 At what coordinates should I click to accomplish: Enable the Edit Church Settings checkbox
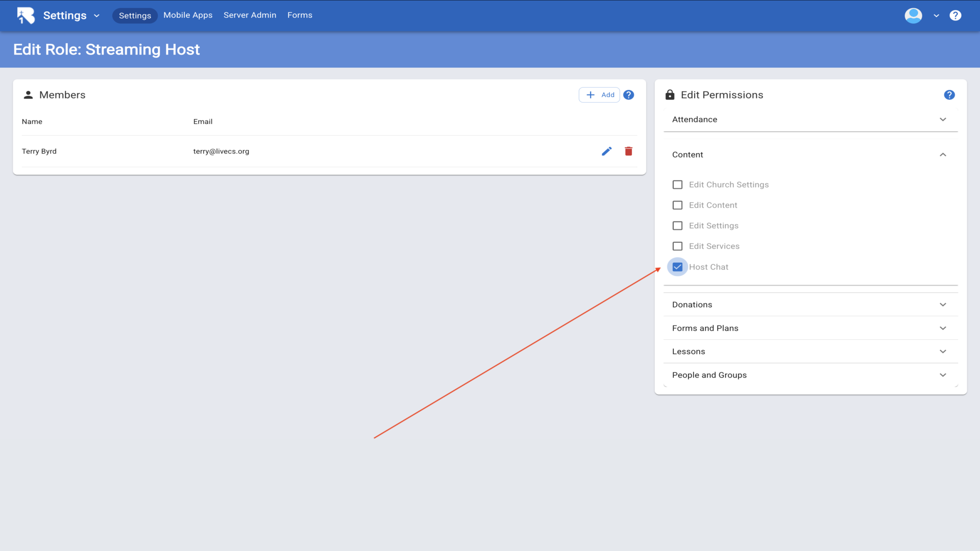tap(677, 185)
